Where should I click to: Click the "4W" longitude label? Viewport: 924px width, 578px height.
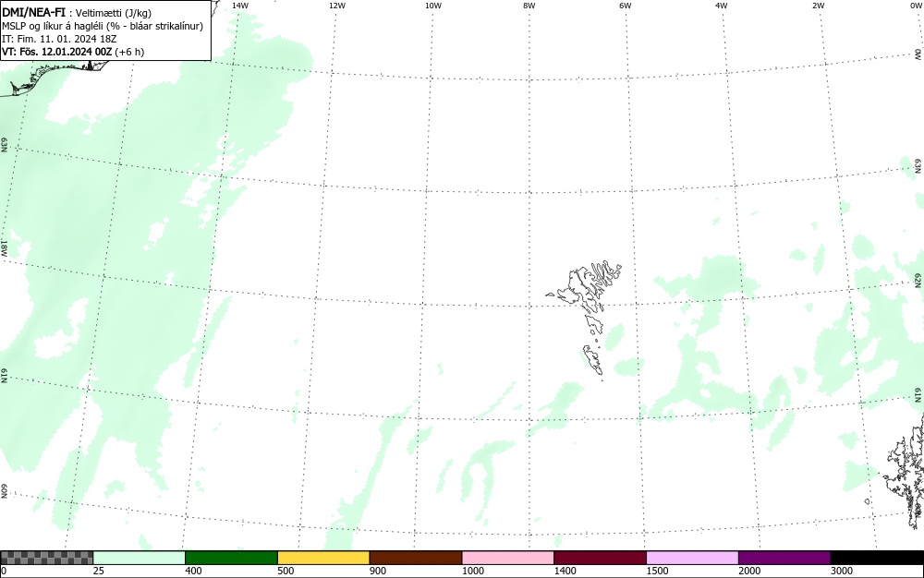tap(722, 6)
